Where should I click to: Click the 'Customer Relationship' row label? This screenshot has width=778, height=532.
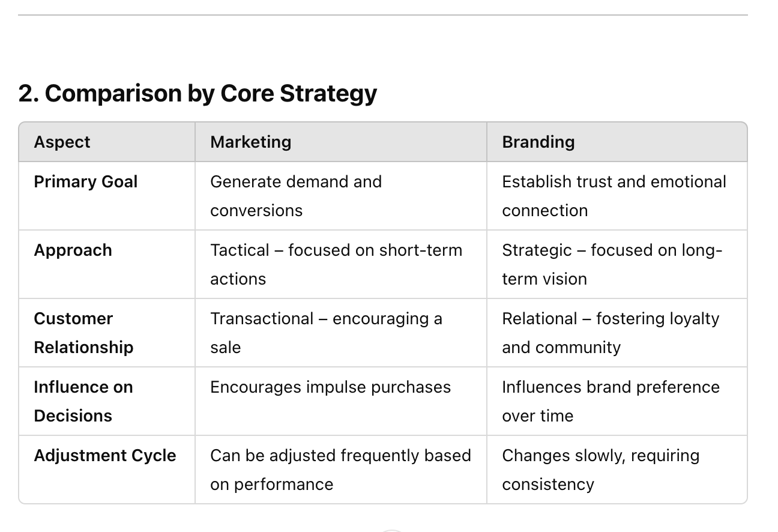coord(84,333)
